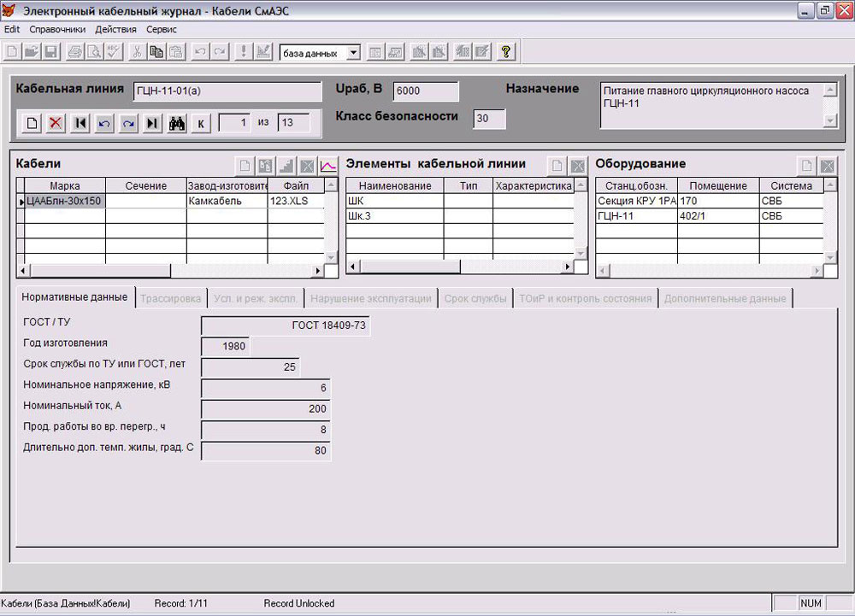Jump to the last cable line record
Viewport: 855px width, 616px height.
click(x=152, y=123)
